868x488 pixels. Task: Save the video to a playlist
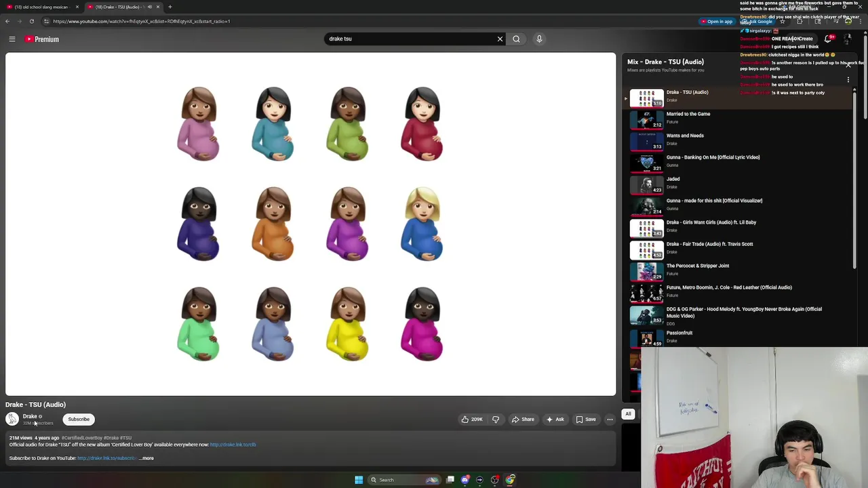(586, 420)
